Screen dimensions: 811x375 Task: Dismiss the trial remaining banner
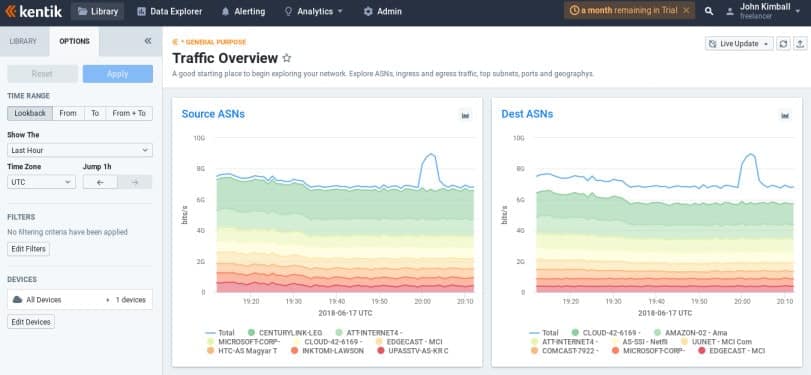686,10
